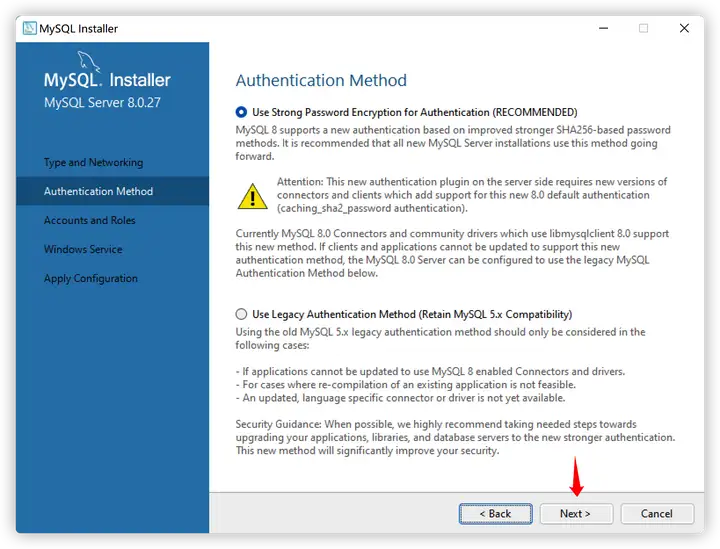Select Use Strong Password Encryption radio button
This screenshot has height=549, width=720.
[x=241, y=112]
